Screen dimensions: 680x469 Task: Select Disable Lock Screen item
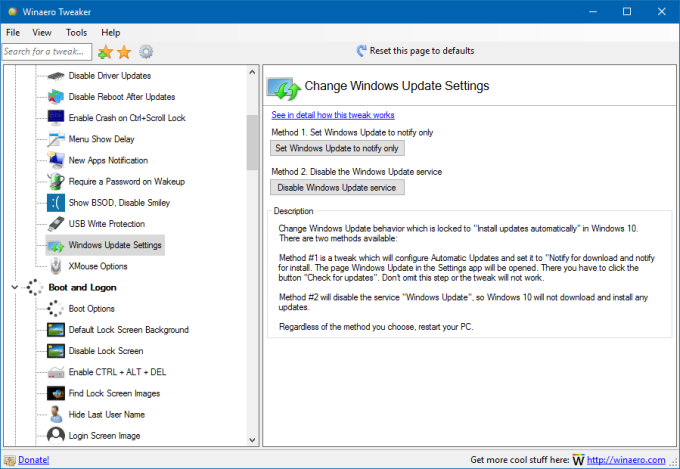[x=106, y=351]
